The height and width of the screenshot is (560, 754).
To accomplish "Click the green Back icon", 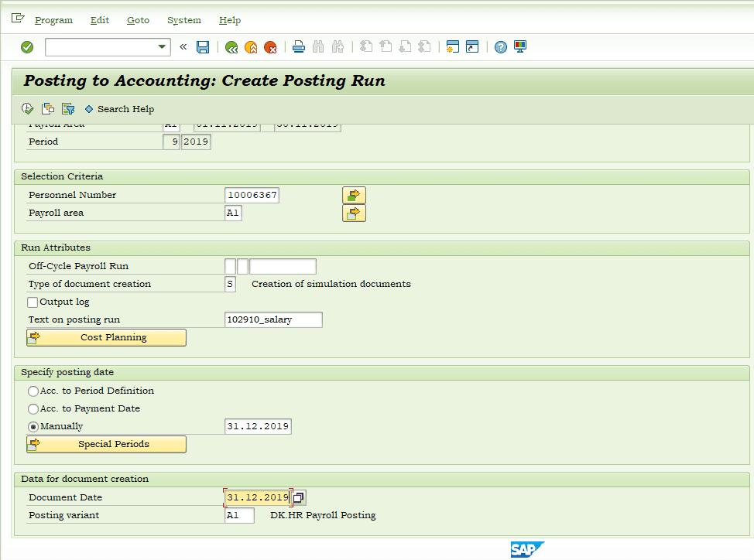I will tap(231, 47).
